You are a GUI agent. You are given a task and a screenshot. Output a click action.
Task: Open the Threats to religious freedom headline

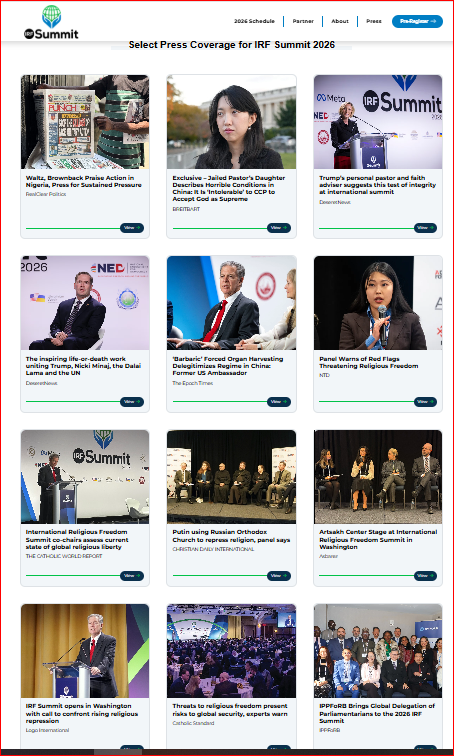coord(230,710)
